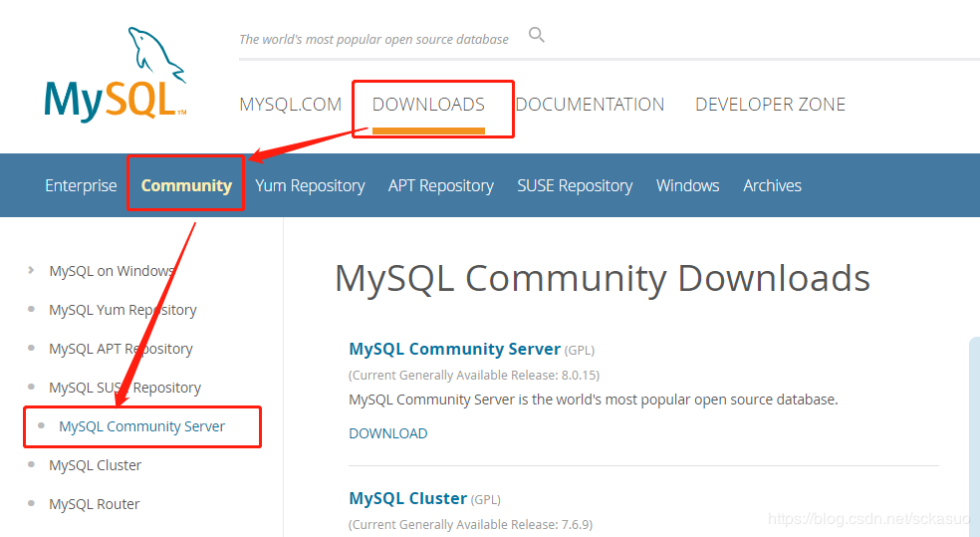Click the search field with tagline text
980x537 pixels.
(x=373, y=40)
